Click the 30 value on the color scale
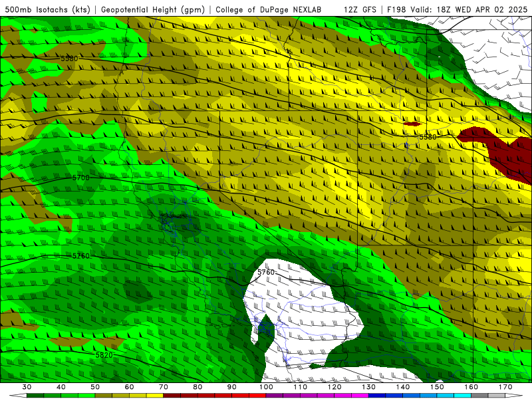 27,387
